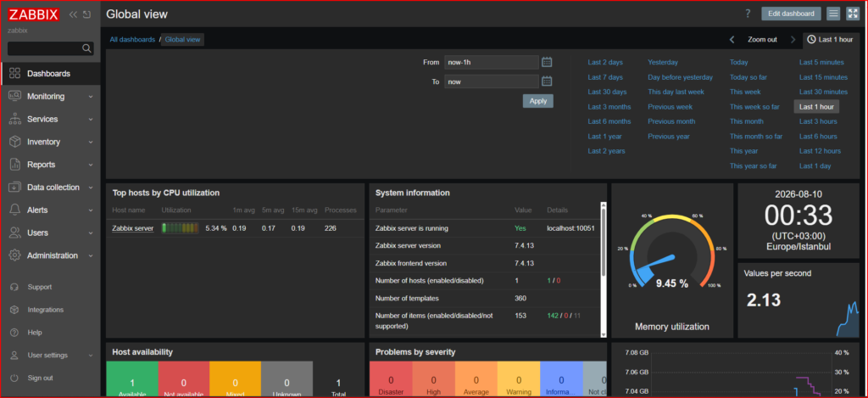Toggle kiosk fullscreen mode icon

852,14
